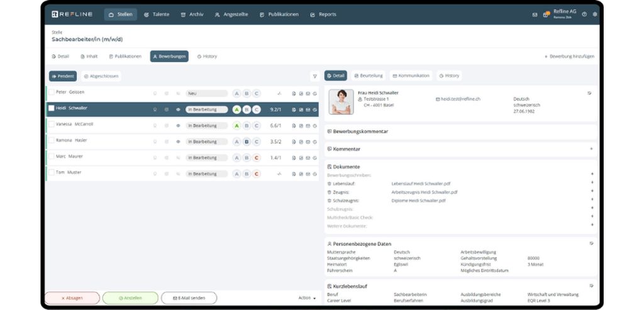Open the Arbeitszeugnis Heidi Schwaller.pdf link
The image size is (644, 310).
[x=424, y=192]
